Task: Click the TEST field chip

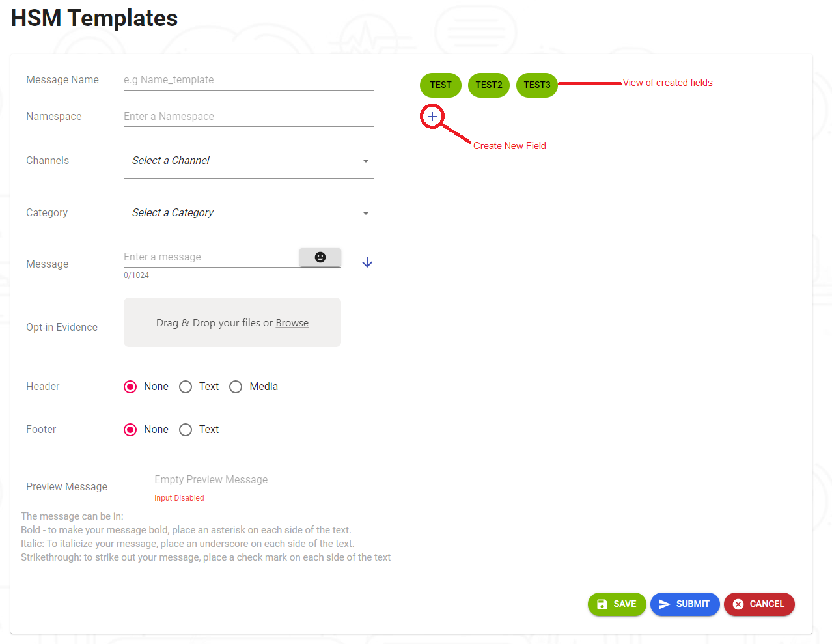Action: [x=441, y=85]
